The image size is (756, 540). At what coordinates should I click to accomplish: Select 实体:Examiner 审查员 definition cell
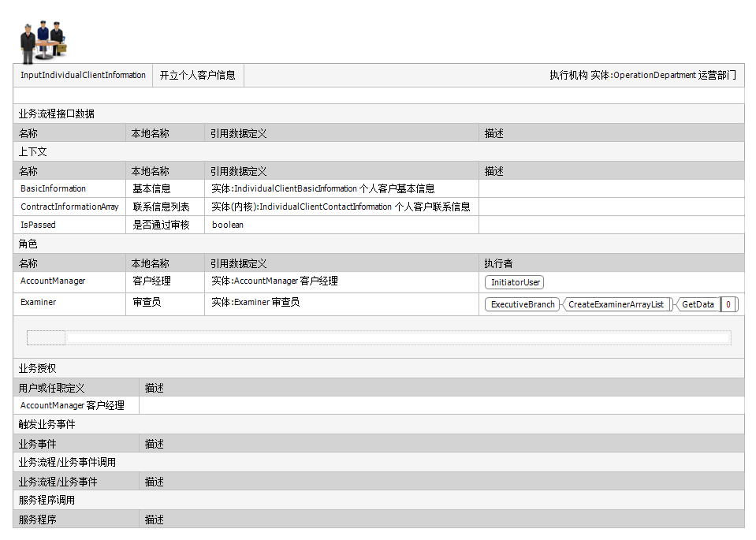pos(341,304)
